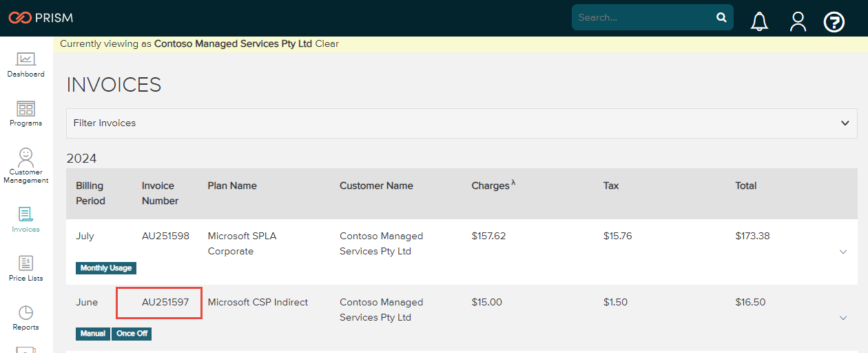Click the $15.00 charges value

(487, 302)
